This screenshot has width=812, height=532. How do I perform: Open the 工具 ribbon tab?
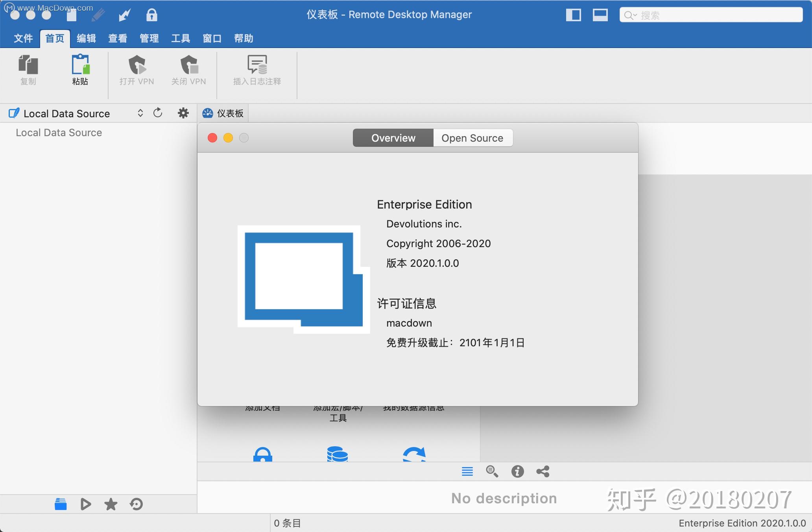point(181,38)
